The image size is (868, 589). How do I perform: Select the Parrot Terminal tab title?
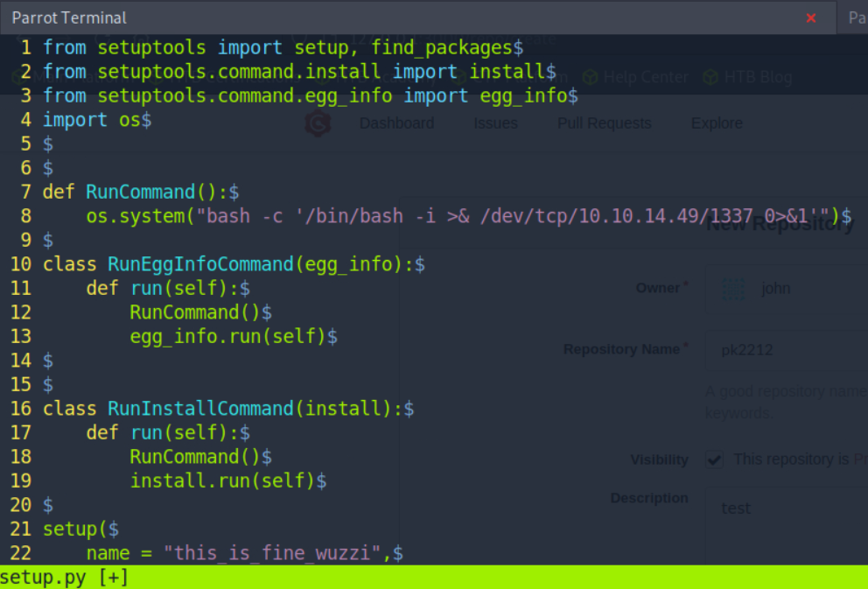69,18
